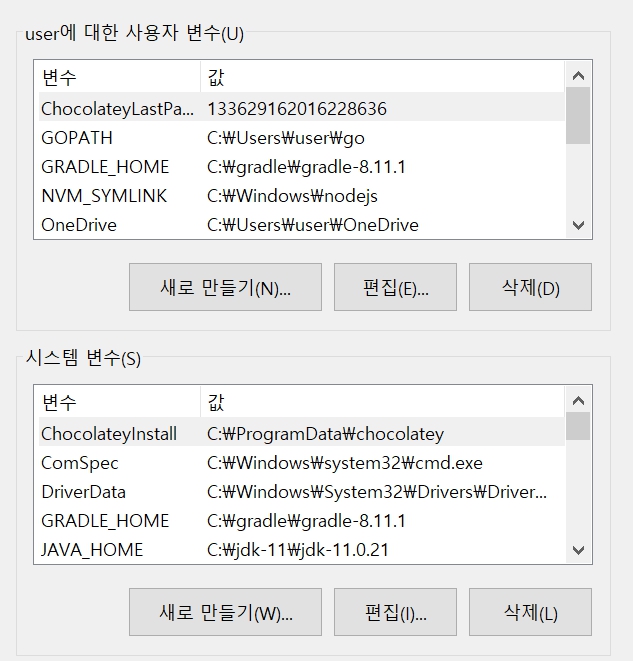Click 값 column header in user variables
633x661 pixels.
[x=382, y=78]
